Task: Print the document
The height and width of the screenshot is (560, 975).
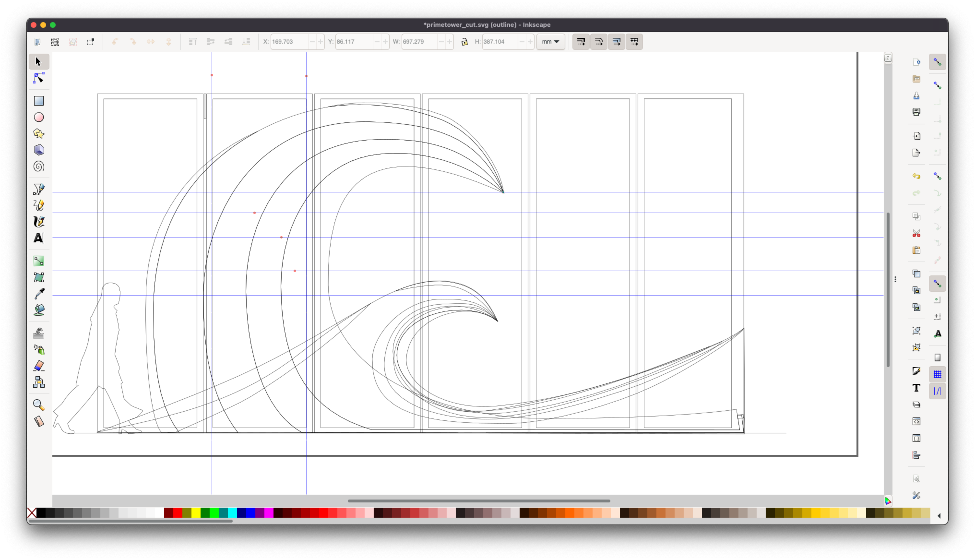Action: coord(916,112)
